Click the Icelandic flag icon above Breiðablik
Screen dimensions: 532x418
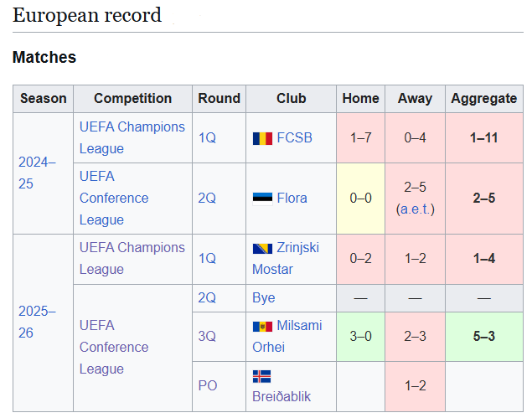point(261,376)
